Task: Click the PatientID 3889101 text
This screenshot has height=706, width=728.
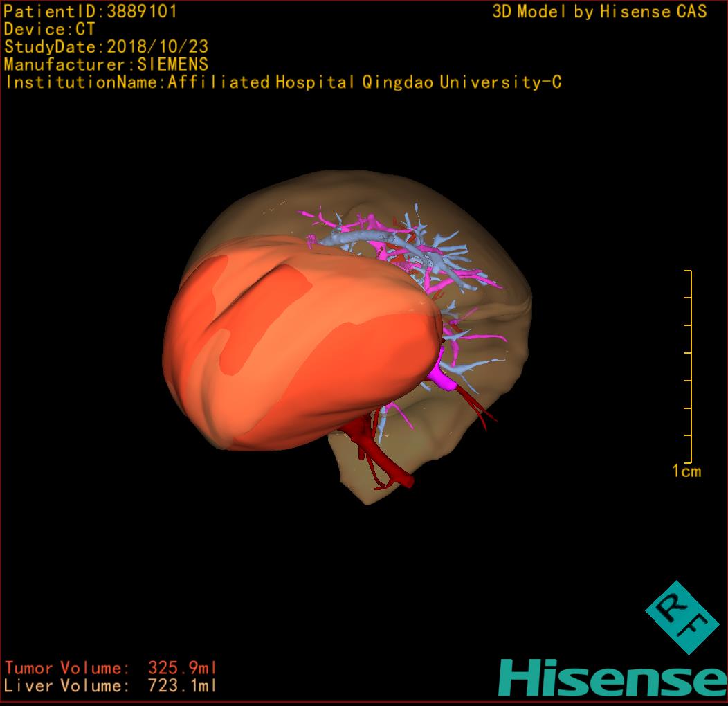Action: [91, 12]
